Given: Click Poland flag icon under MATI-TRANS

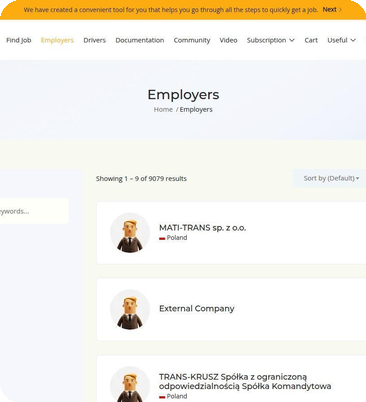Looking at the screenshot, I should click(x=162, y=238).
